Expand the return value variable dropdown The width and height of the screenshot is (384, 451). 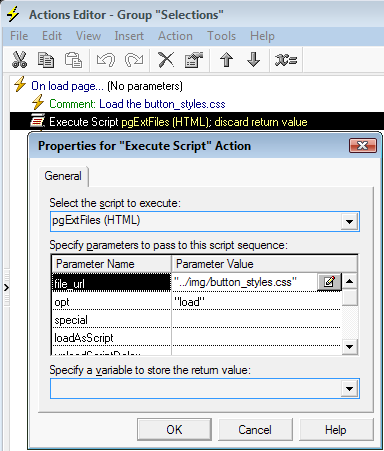click(x=349, y=389)
